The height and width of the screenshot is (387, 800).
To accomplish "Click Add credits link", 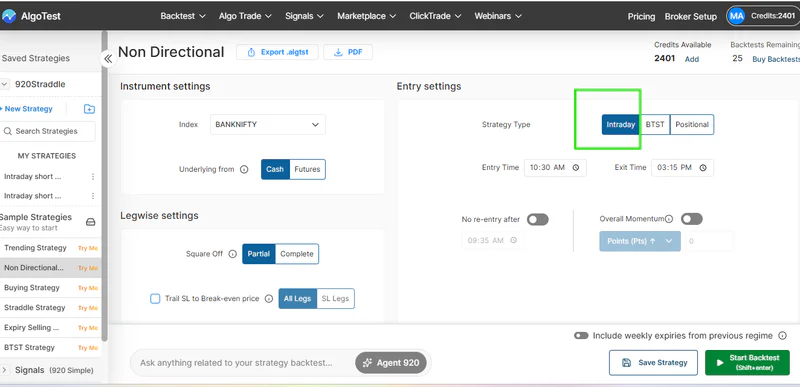I will point(692,59).
